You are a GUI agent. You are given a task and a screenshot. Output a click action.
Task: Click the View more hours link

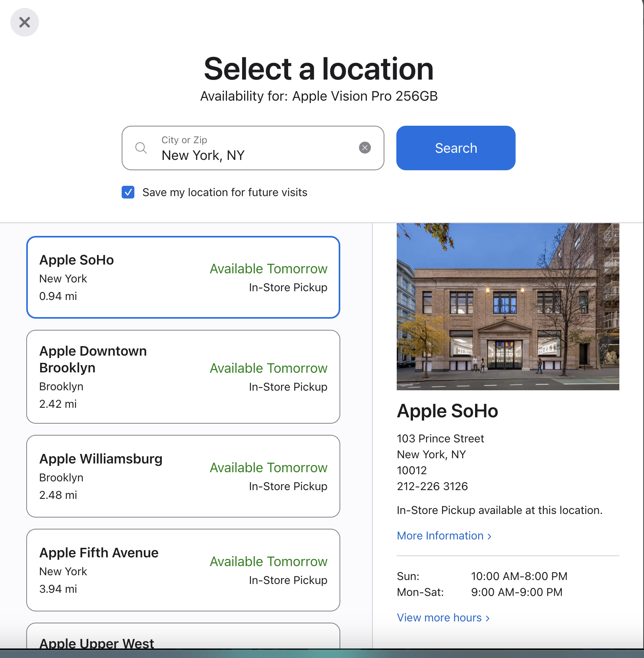pyautogui.click(x=444, y=618)
